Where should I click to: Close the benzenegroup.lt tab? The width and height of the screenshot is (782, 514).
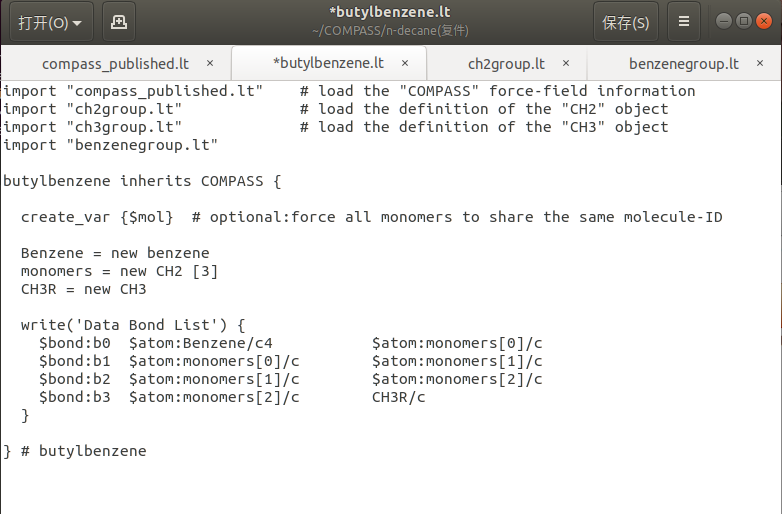760,63
